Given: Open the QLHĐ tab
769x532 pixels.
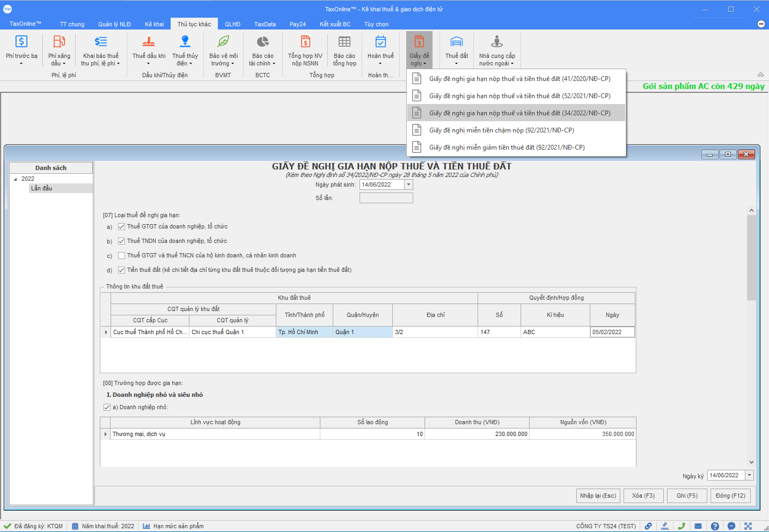Looking at the screenshot, I should (233, 24).
